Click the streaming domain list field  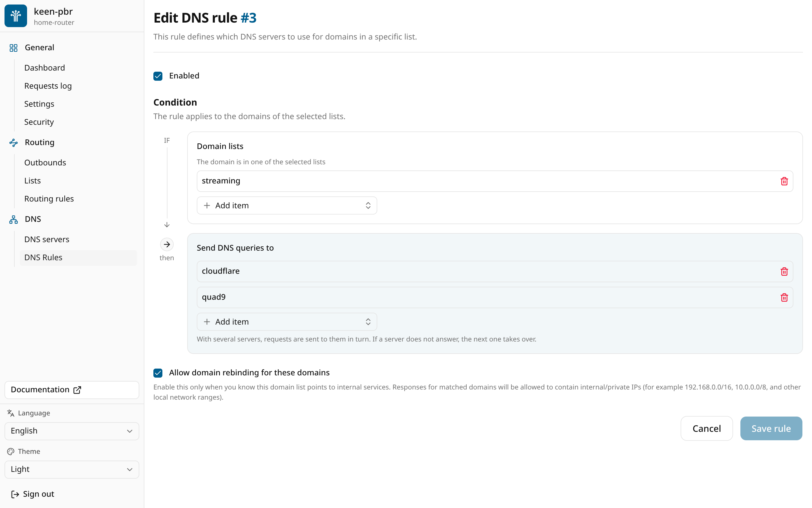(495, 181)
